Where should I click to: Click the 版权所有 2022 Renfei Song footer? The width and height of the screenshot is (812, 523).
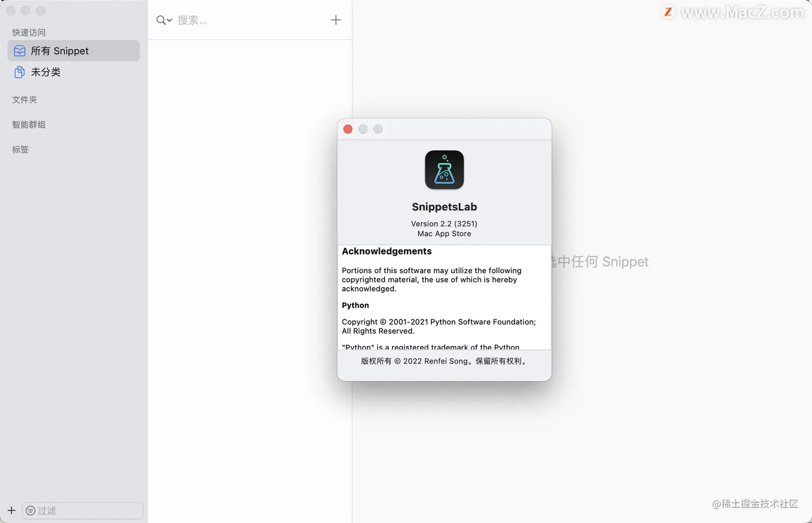tap(444, 361)
